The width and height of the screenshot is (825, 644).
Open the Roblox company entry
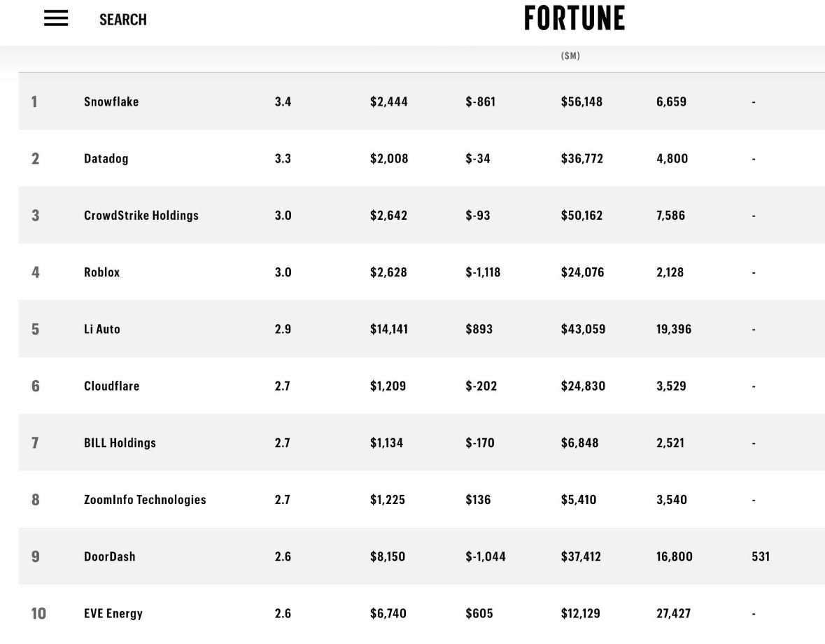[101, 272]
